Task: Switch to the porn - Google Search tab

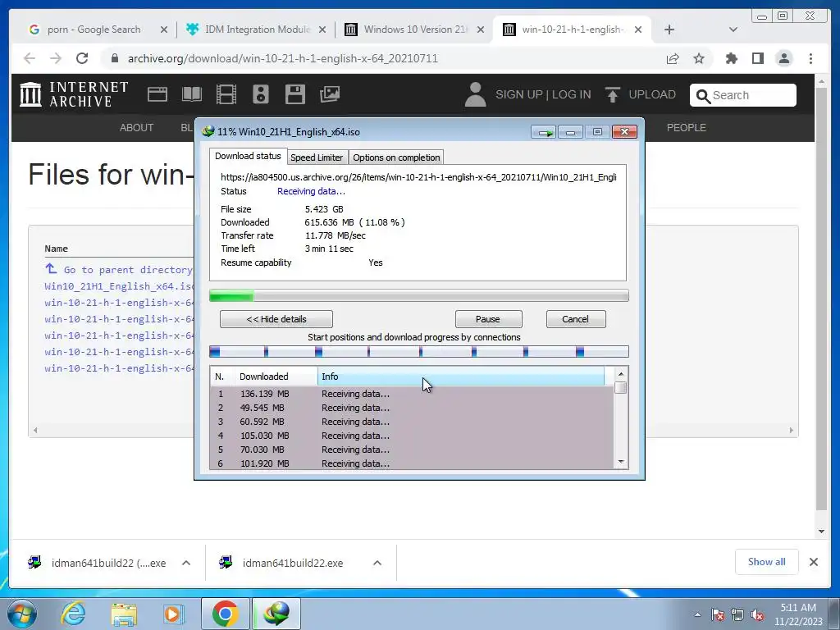Action: point(94,30)
